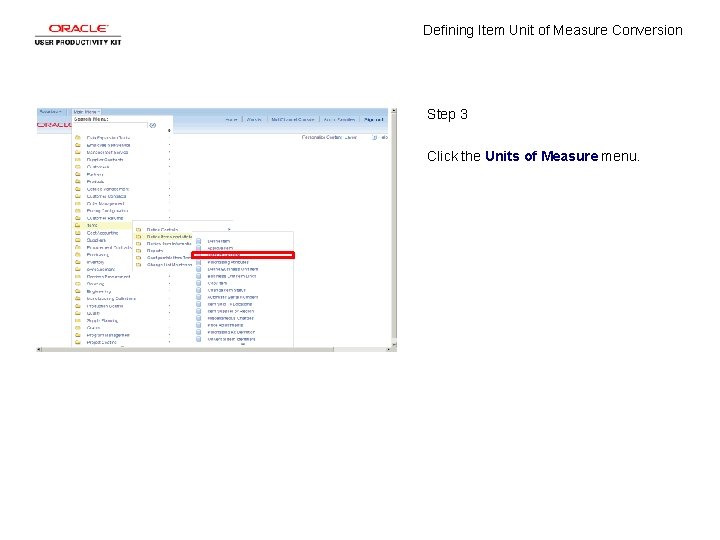
Task: Click the Order Management folder icon
Action: [78, 203]
